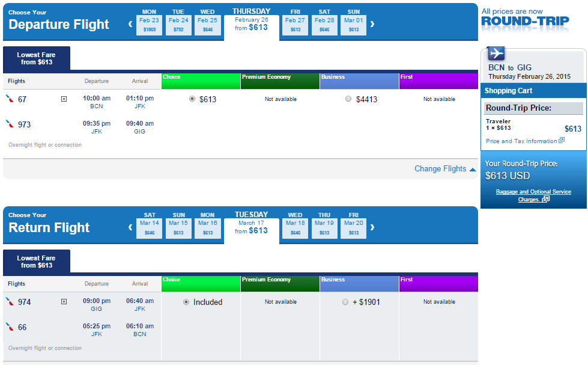The width and height of the screenshot is (588, 365).
Task: Click the up arrow beside Change Flights
Action: point(473,170)
